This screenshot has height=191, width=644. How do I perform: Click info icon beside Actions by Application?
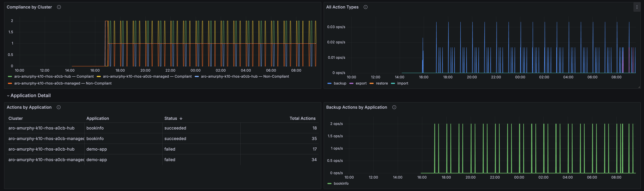point(59,107)
